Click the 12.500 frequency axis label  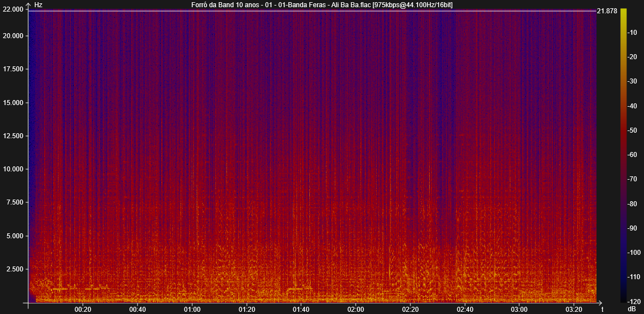[x=12, y=135]
